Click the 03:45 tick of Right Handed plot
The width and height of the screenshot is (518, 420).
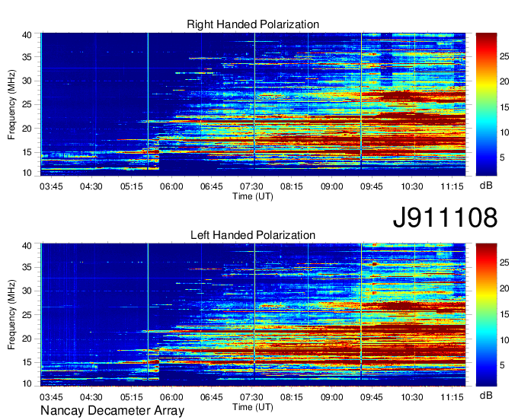point(51,186)
